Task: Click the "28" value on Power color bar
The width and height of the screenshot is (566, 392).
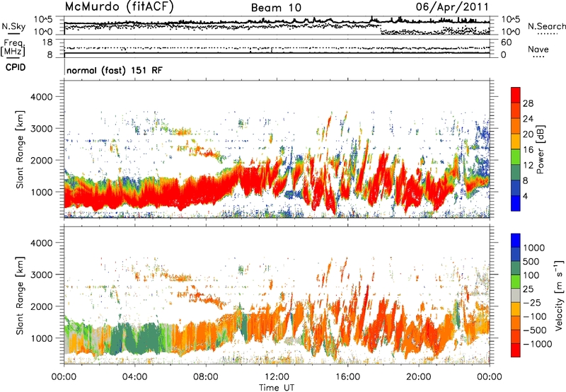Action: pyautogui.click(x=528, y=103)
